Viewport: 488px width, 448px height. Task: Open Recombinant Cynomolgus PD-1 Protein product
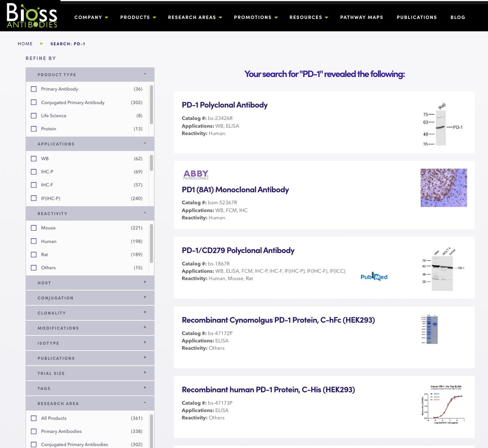pyautogui.click(x=278, y=320)
